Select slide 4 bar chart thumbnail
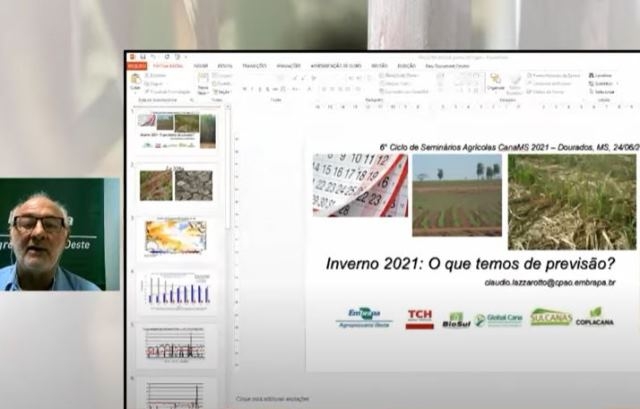 point(176,291)
